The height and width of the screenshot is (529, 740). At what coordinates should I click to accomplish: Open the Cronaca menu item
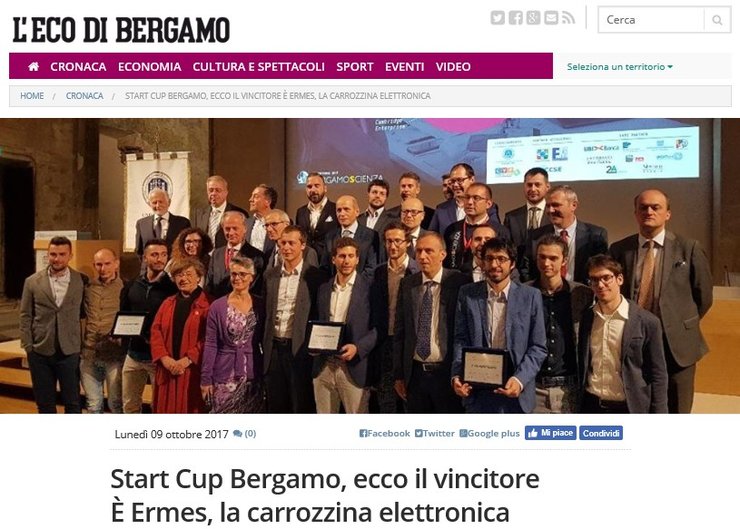78,67
